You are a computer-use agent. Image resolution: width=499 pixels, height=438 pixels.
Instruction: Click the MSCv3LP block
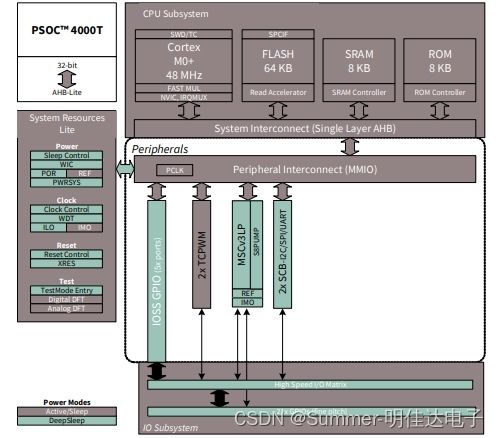241,245
